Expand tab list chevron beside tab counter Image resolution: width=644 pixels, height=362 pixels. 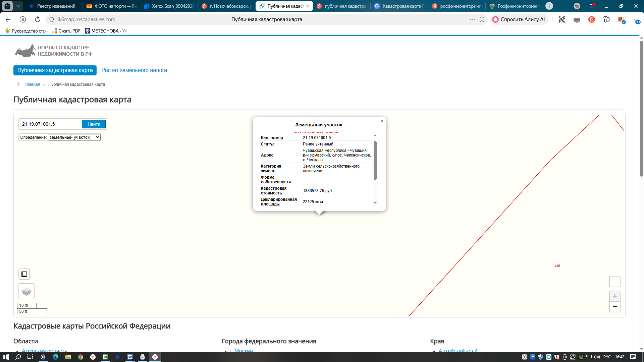tap(18, 6)
